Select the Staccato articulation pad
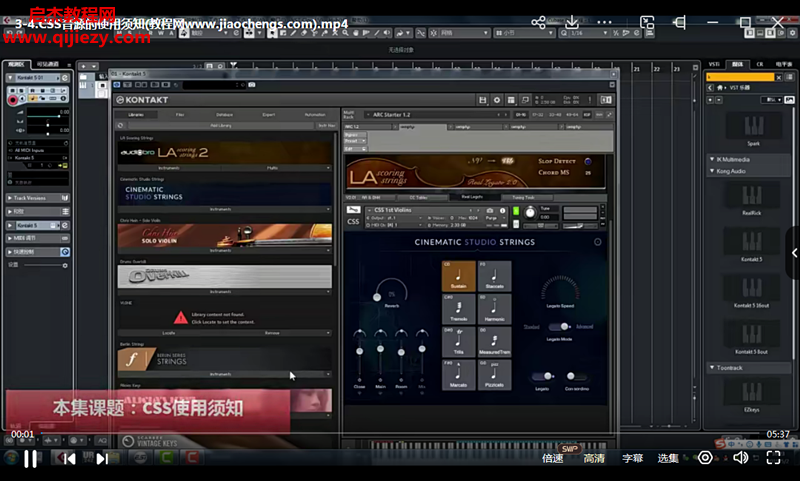The width and height of the screenshot is (800, 481). pos(494,276)
